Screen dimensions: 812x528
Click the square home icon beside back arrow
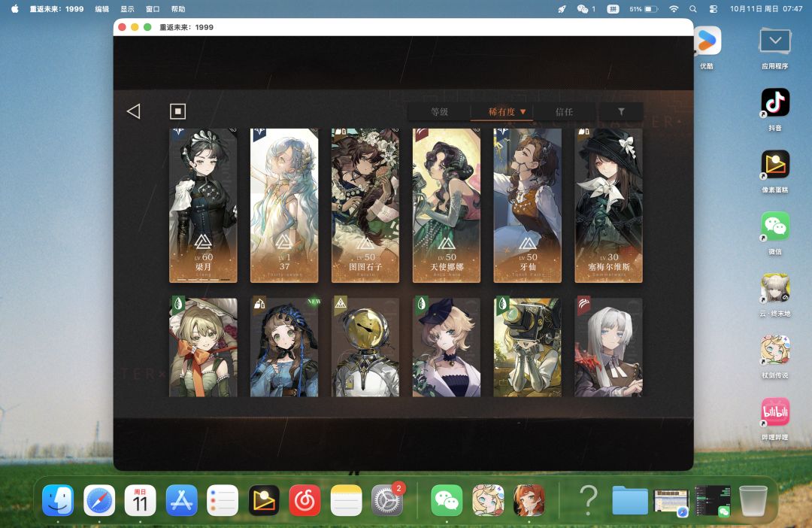click(177, 111)
